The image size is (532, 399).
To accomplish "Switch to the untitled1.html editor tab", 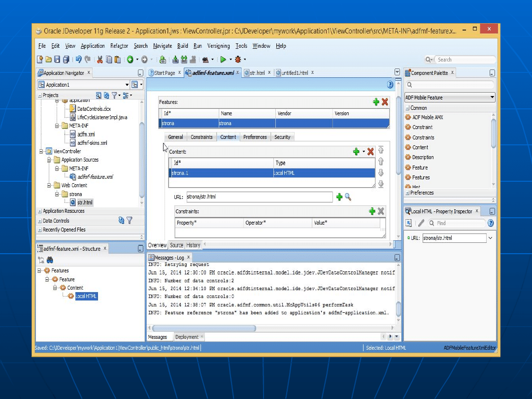I will 295,73.
